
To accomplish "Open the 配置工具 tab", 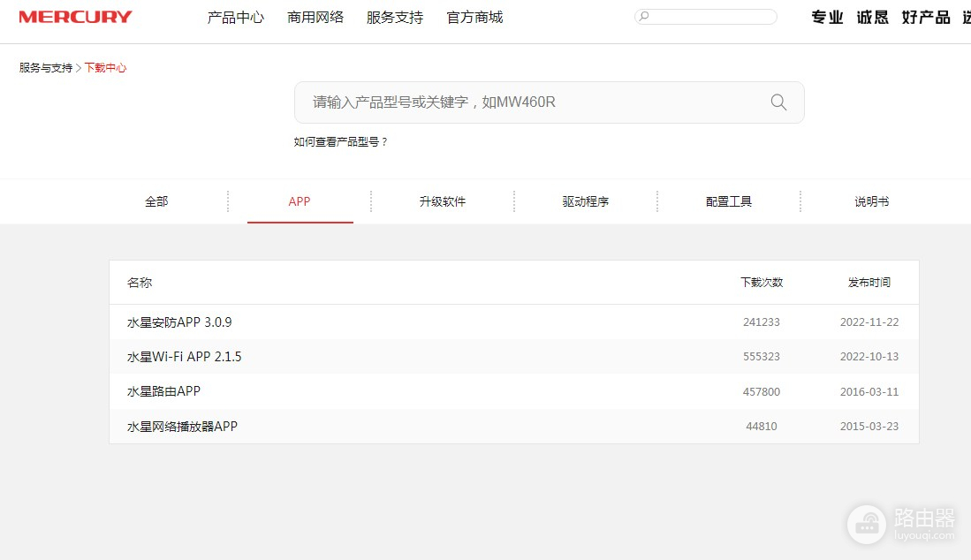I will tap(728, 201).
